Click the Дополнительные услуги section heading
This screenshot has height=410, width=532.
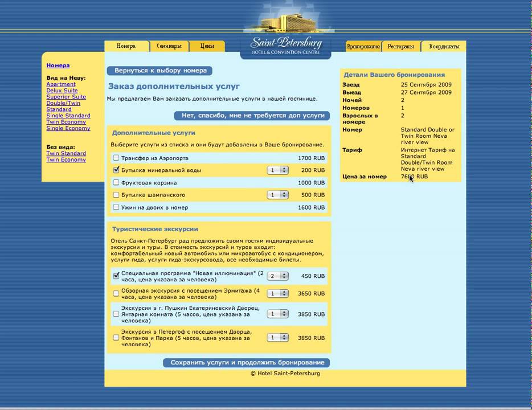coord(154,133)
